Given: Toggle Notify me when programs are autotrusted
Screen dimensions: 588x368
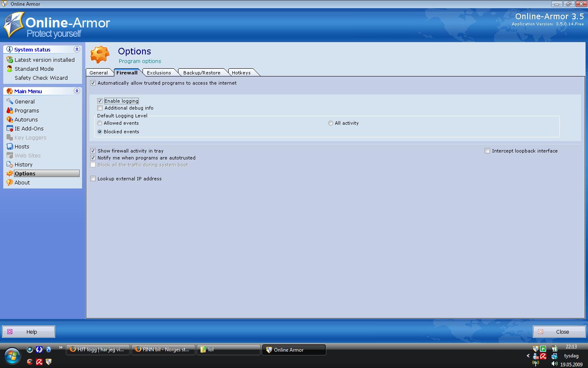Looking at the screenshot, I should coord(93,158).
